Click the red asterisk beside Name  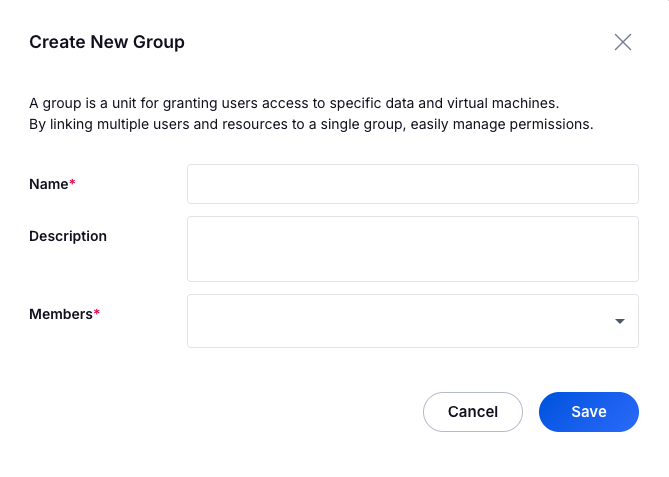pyautogui.click(x=72, y=183)
